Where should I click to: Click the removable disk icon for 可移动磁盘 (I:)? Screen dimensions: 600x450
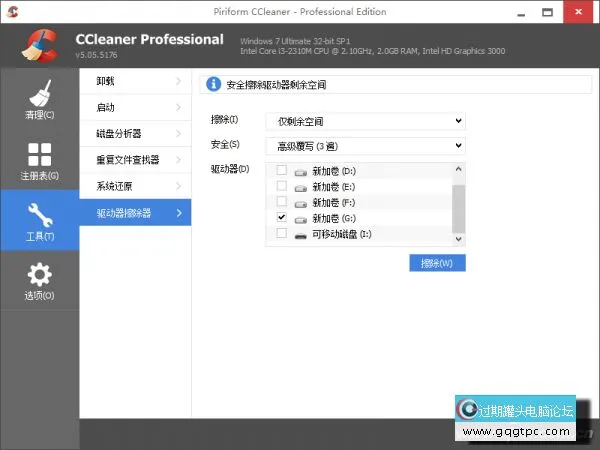click(x=301, y=235)
